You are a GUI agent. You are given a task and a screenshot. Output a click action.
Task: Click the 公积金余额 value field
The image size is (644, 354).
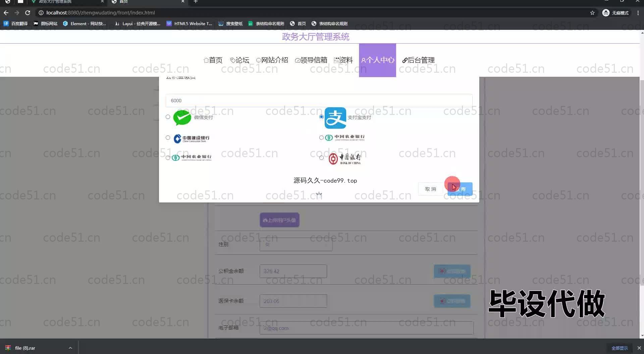[x=293, y=271]
